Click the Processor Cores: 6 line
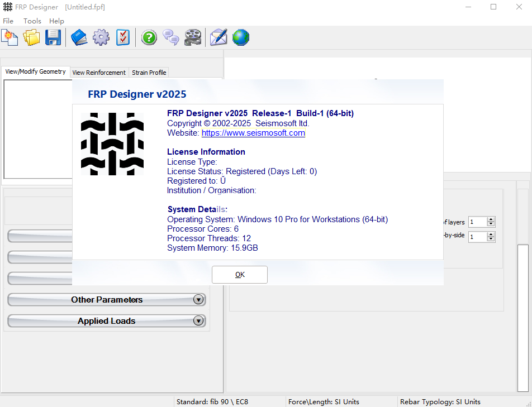The image size is (532, 407). [203, 229]
